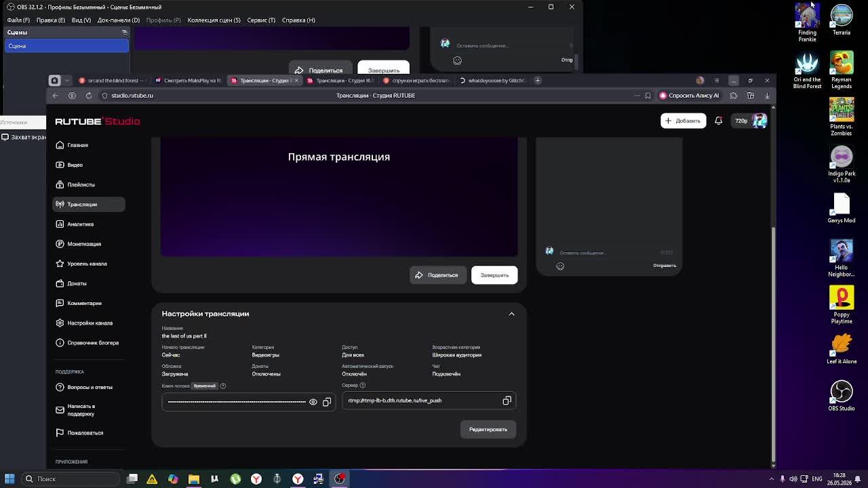Viewport: 868px width, 488px height.
Task: Switch to the спрунки играть бесплатно tab
Action: coord(416,81)
